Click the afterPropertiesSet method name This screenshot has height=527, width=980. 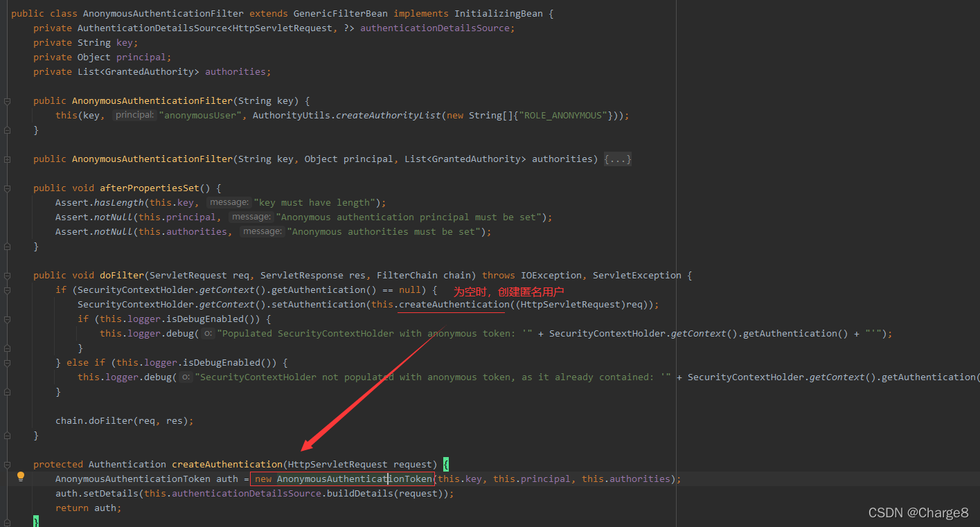pos(150,188)
